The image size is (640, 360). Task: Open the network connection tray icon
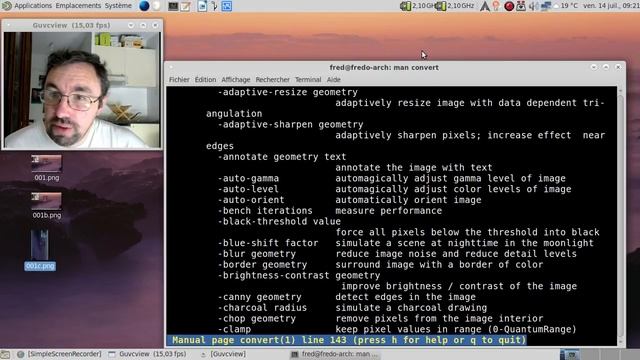tap(545, 6)
